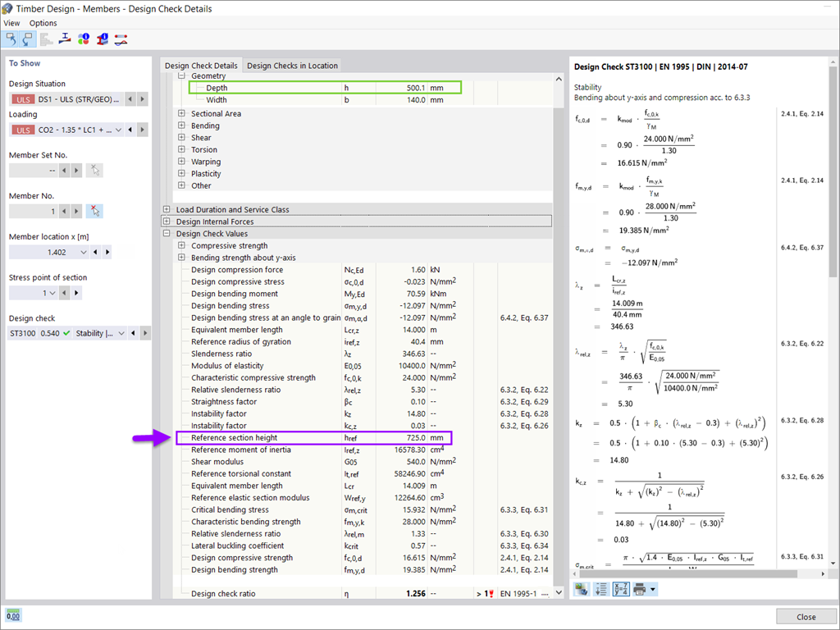Expand the Bending tree node
The image size is (840, 630).
[180, 126]
